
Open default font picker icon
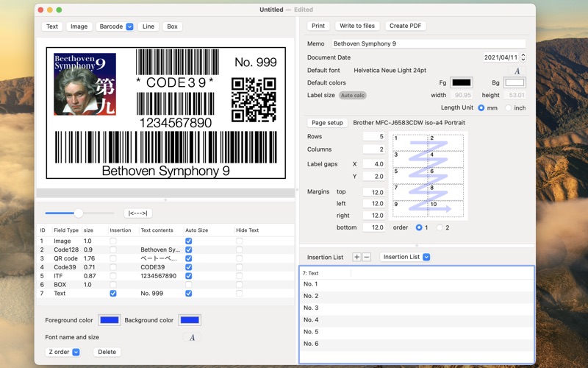517,71
